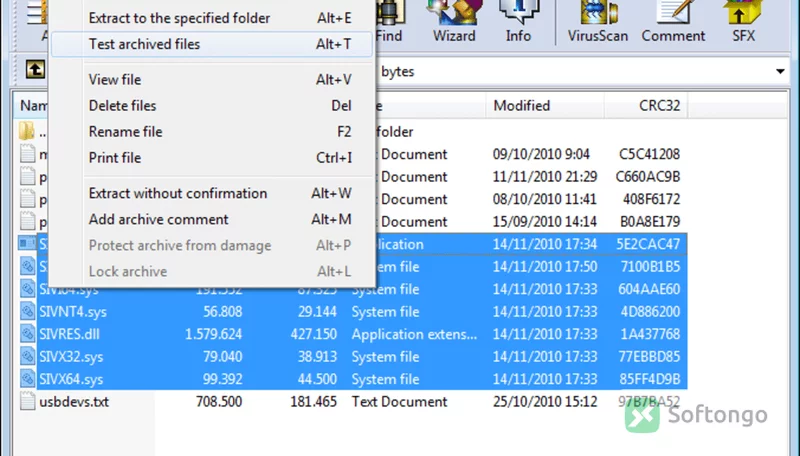800x456 pixels.
Task: Select the file icon of SIVNT4.sys
Action: (x=28, y=312)
